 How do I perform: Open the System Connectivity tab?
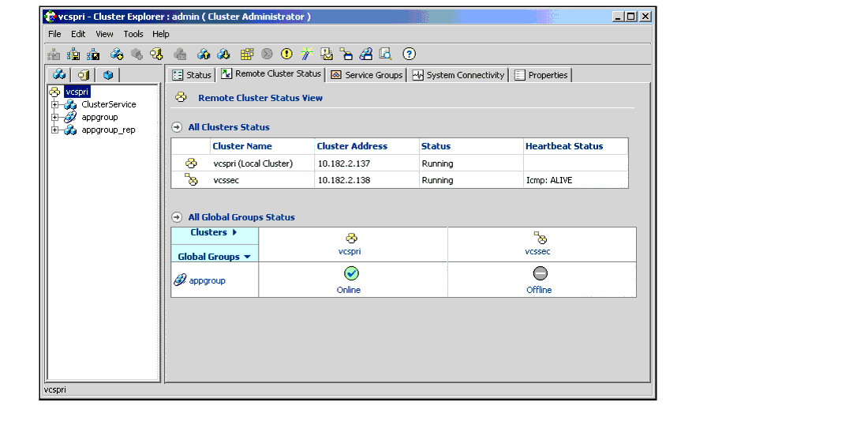(x=458, y=75)
